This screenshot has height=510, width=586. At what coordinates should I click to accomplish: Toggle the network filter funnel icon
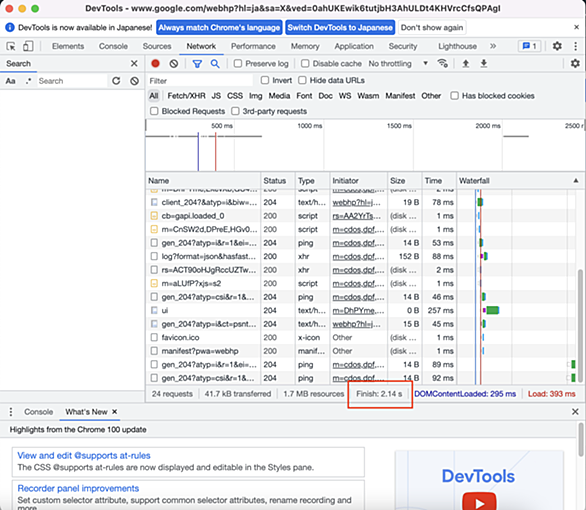[x=197, y=64]
